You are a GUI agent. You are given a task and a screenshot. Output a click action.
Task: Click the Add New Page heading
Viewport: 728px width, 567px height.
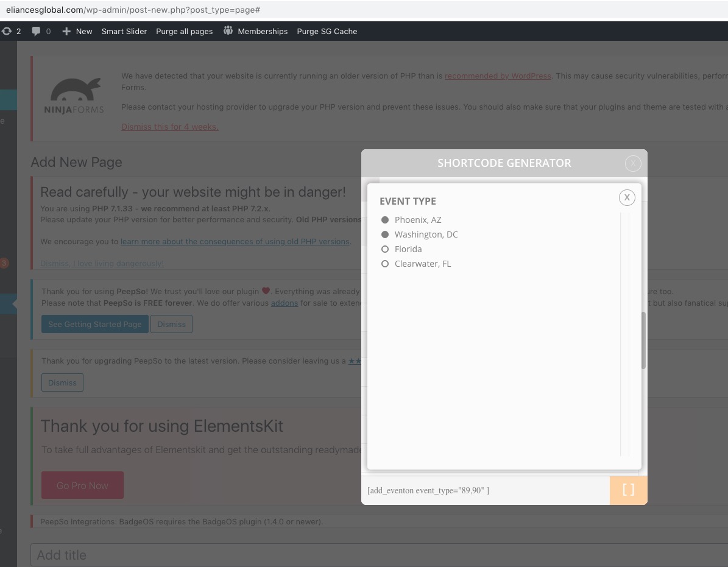[x=76, y=162]
